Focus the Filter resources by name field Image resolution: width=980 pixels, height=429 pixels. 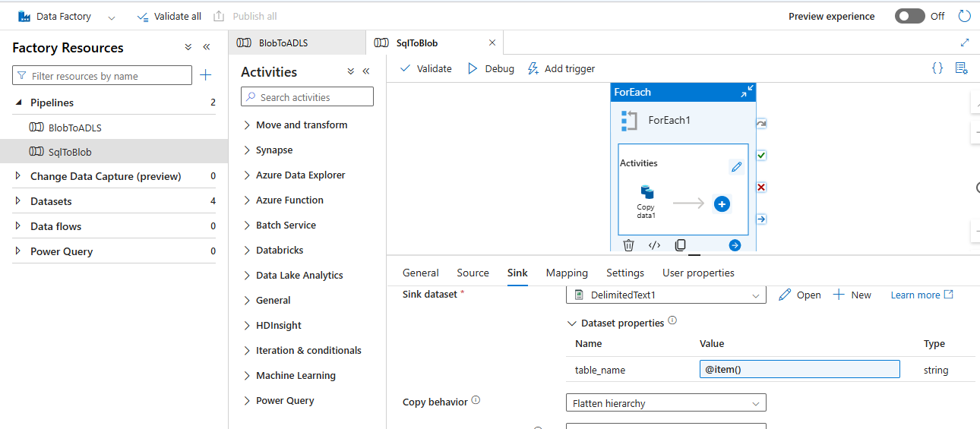[x=102, y=76]
